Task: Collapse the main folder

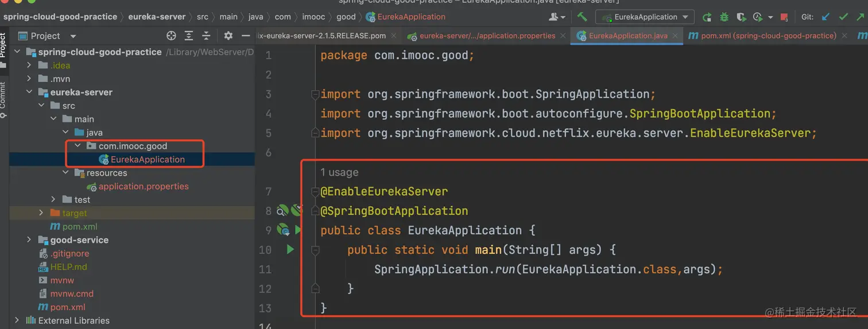Action: pos(53,119)
